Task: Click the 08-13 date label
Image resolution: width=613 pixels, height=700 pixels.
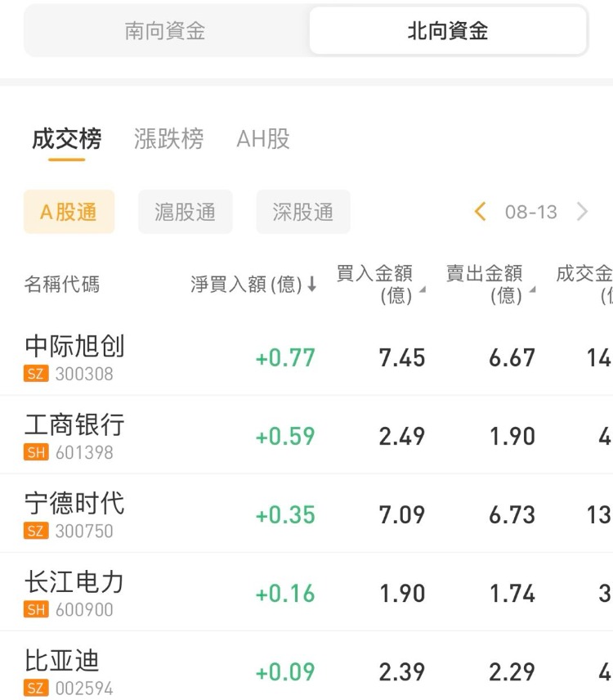Action: [x=530, y=212]
